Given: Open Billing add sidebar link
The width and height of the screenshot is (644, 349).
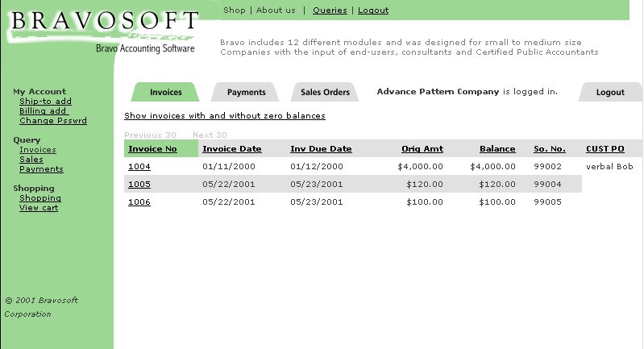Looking at the screenshot, I should tap(43, 111).
